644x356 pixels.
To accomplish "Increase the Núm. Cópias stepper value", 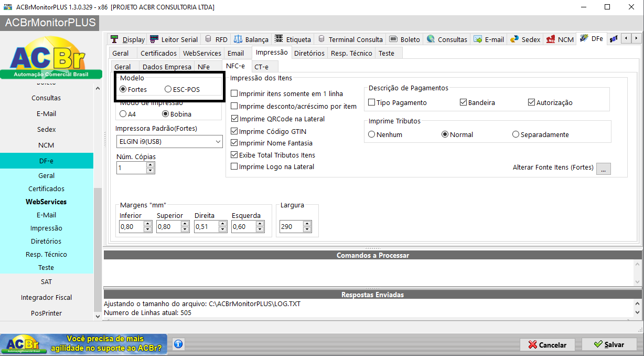I will pyautogui.click(x=151, y=165).
